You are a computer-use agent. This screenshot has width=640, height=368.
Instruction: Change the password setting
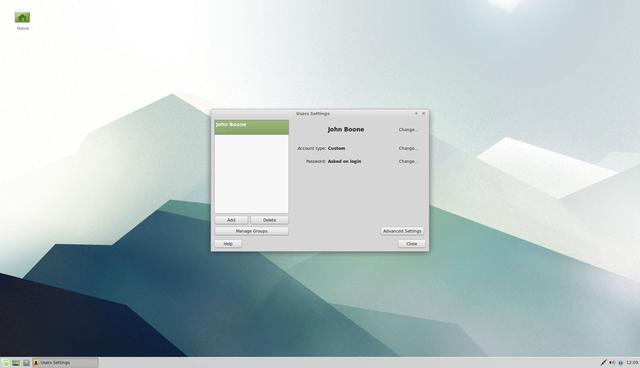click(408, 162)
